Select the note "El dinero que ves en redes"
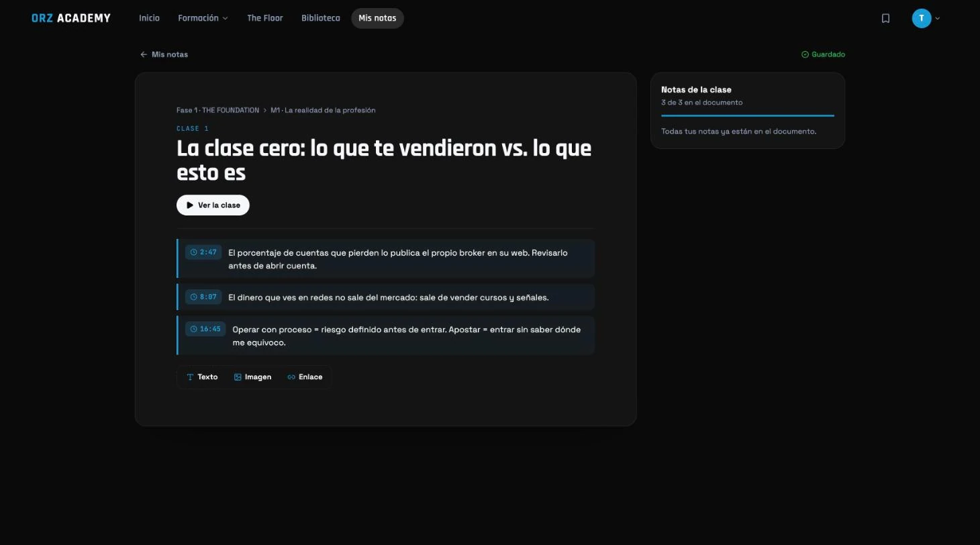Screen dimensions: 980x545 [386, 297]
